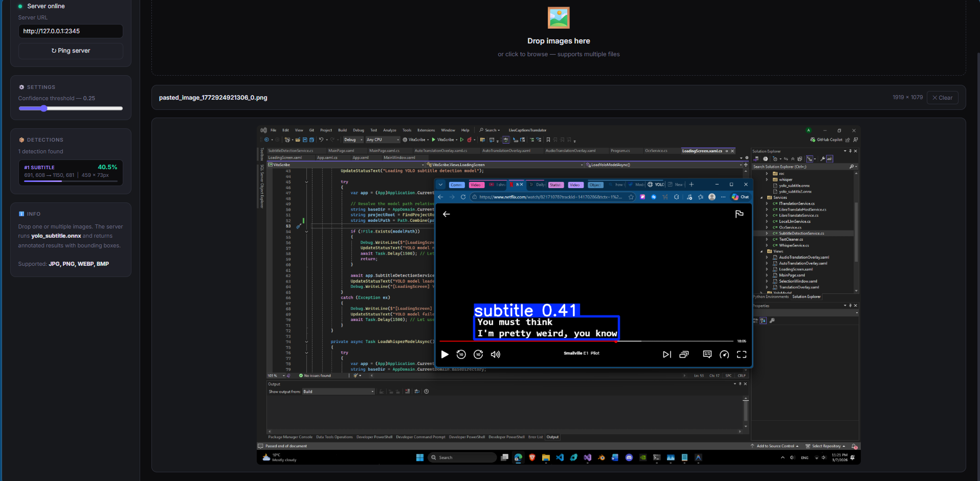Screen dimensions: 980x481
Task: Open the subtitles and audio icon
Action: click(x=707, y=354)
